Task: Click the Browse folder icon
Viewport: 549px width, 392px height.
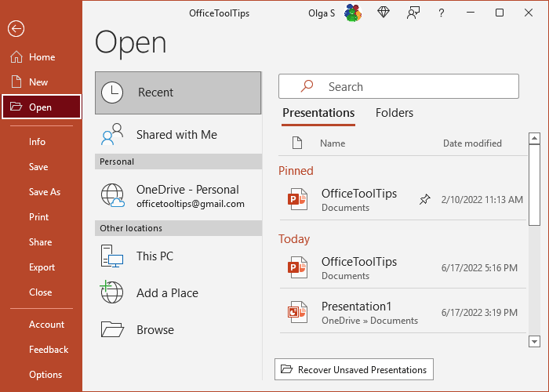Action: 112,329
